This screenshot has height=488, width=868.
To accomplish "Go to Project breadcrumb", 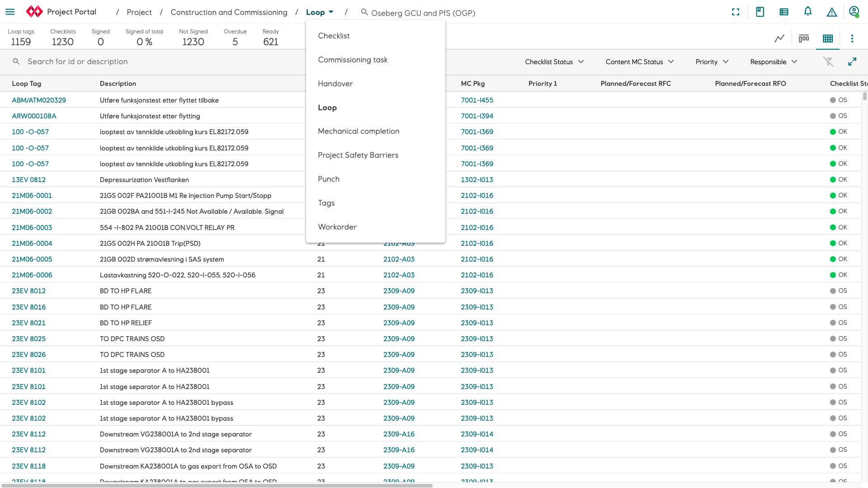I will [x=139, y=12].
